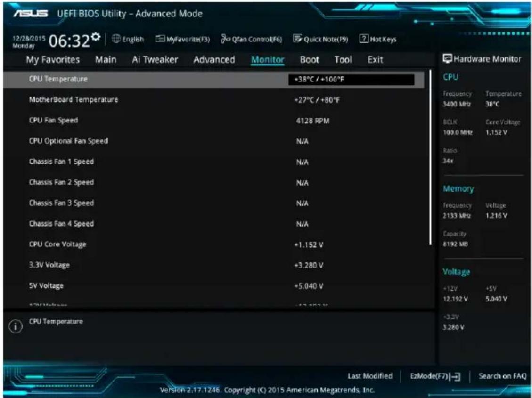Go to the Boot tab
The width and height of the screenshot is (532, 398).
[310, 60]
